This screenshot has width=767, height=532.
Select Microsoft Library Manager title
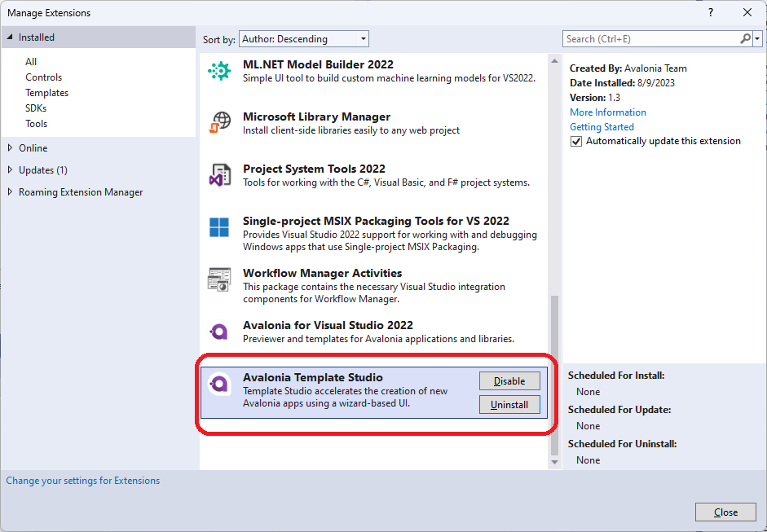(316, 117)
